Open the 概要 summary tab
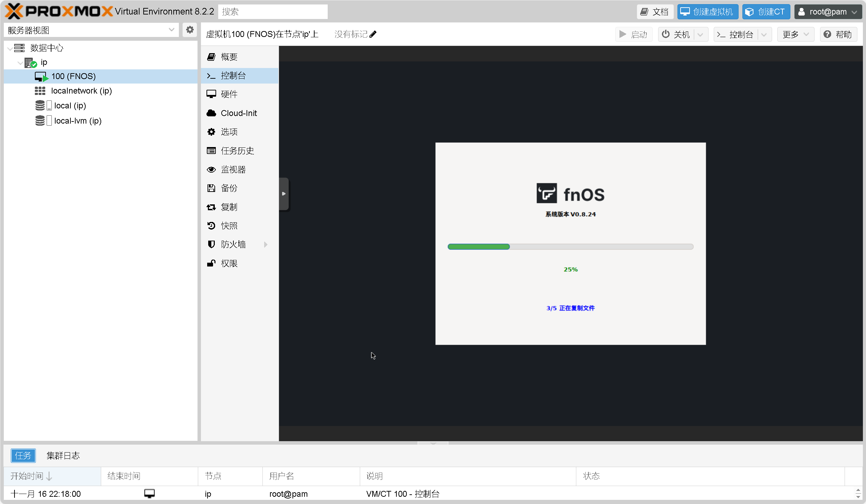The height and width of the screenshot is (504, 866). click(x=240, y=57)
